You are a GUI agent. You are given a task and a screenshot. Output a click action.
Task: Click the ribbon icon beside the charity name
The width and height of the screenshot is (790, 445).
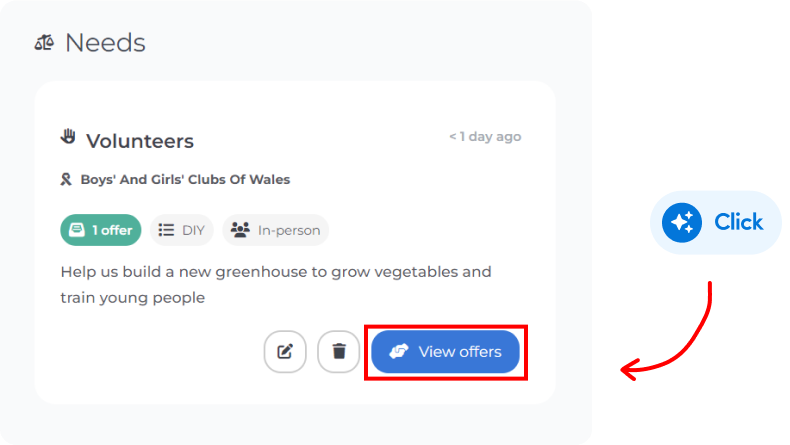point(67,180)
